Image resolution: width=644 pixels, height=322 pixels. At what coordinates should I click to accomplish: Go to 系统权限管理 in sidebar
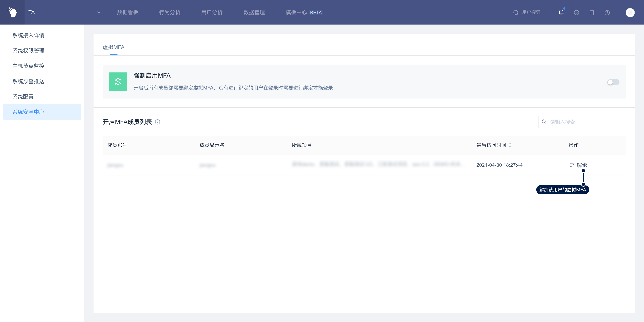tap(29, 51)
